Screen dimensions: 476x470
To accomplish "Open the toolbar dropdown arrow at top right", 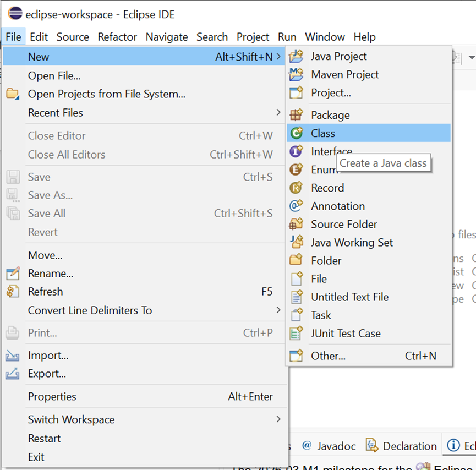I will pyautogui.click(x=472, y=57).
